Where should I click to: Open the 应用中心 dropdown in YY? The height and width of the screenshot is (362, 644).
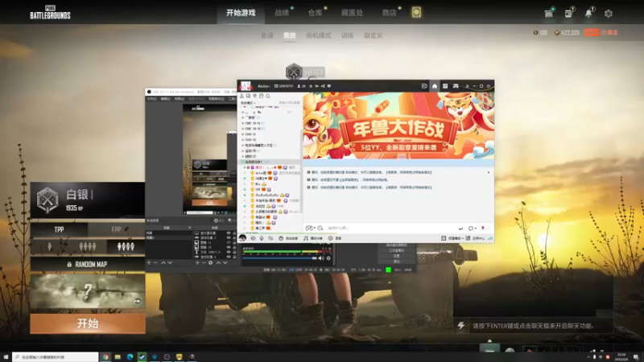475,238
